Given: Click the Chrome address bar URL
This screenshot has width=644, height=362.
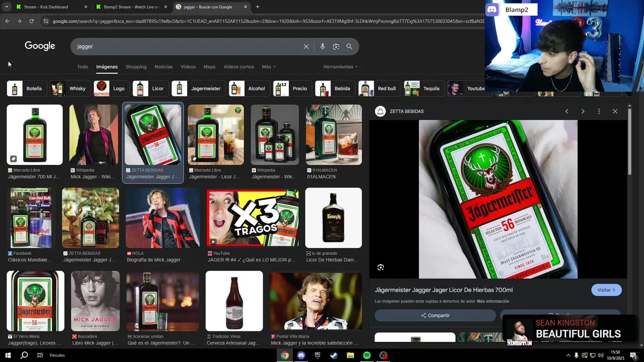Looking at the screenshot, I should click(x=267, y=21).
